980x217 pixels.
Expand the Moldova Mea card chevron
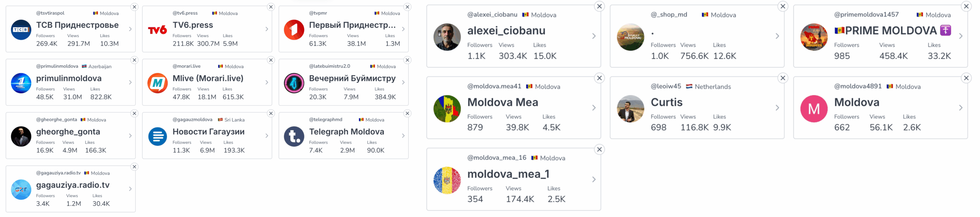pos(594,108)
